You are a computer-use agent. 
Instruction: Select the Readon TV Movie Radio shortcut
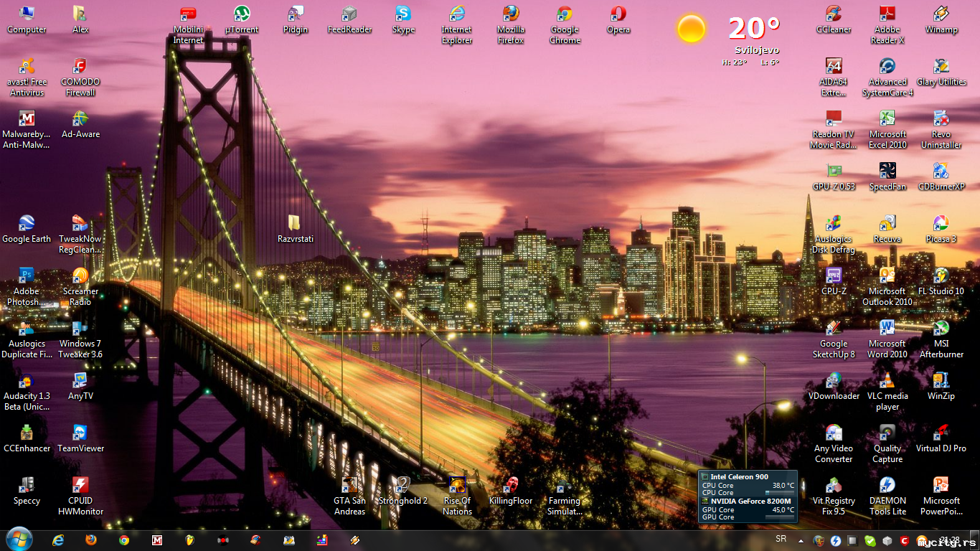834,130
